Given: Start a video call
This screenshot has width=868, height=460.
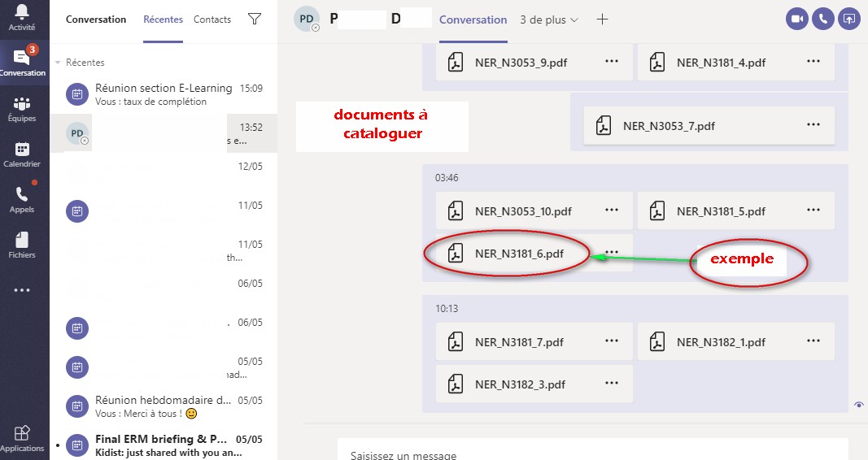Looking at the screenshot, I should (797, 20).
